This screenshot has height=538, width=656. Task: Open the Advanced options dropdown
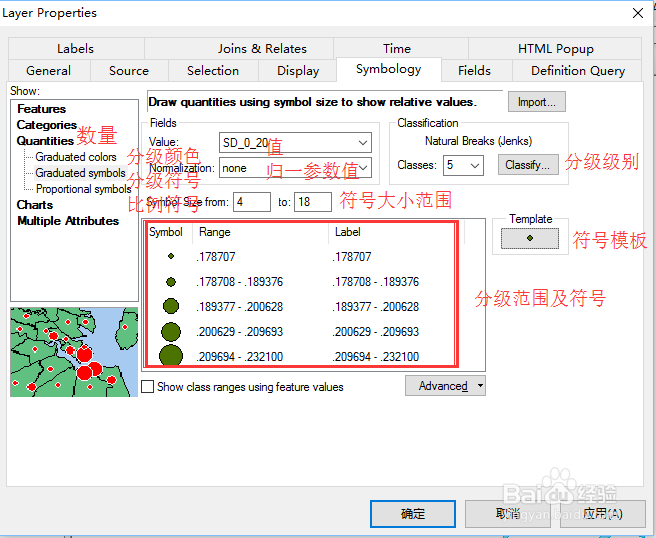point(445,385)
